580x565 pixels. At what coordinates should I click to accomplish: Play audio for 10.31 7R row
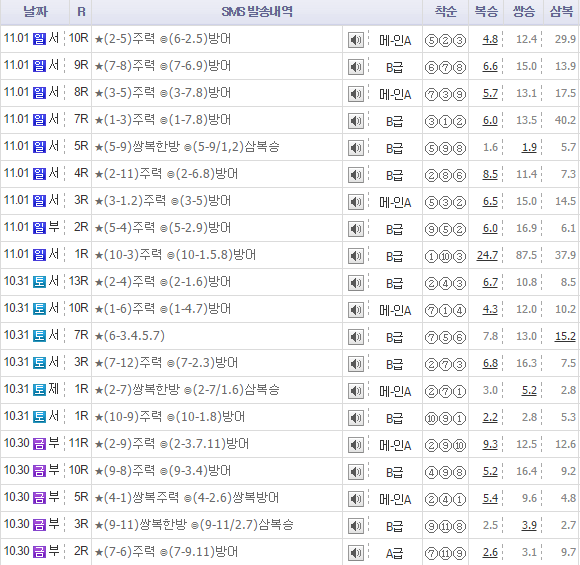[356, 337]
